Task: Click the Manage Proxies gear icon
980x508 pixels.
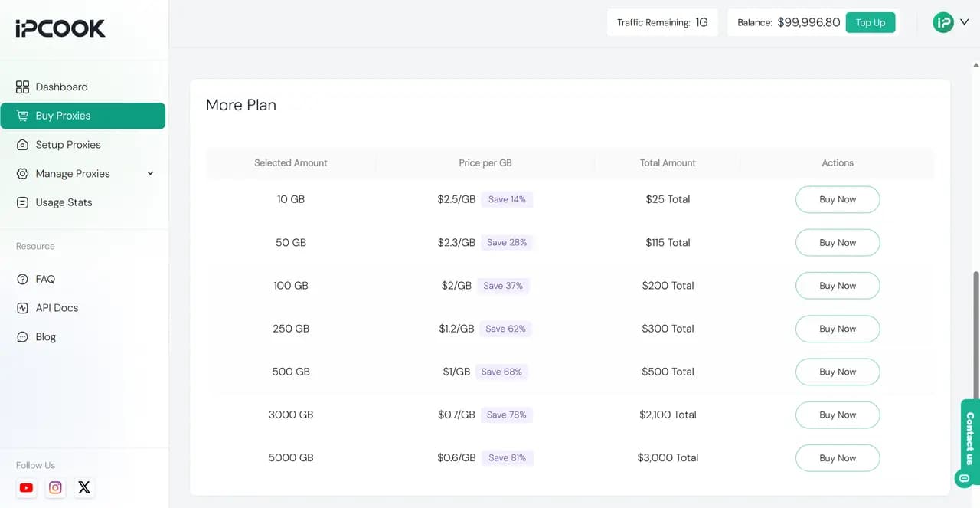Action: point(22,174)
